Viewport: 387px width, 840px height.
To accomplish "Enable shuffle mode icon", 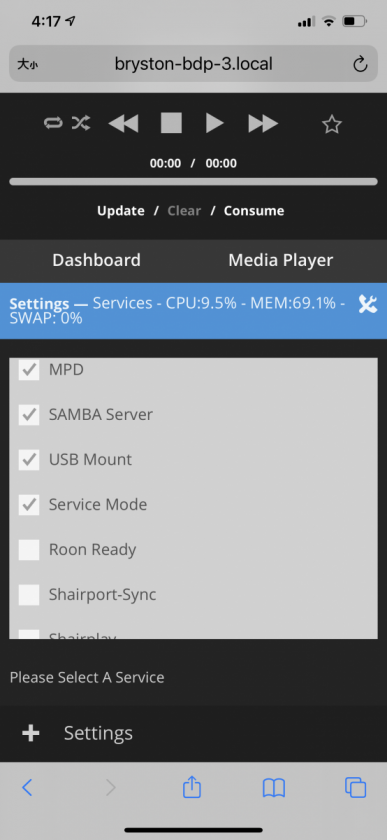I will click(81, 124).
